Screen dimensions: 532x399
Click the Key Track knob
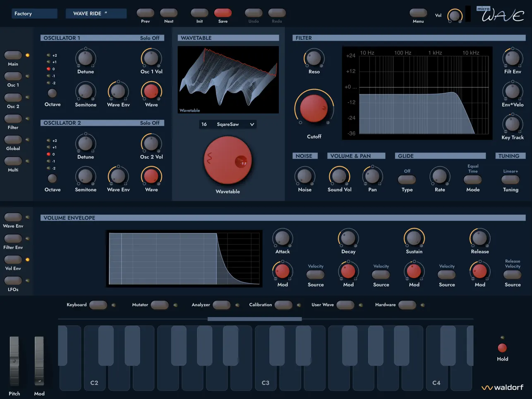(512, 124)
